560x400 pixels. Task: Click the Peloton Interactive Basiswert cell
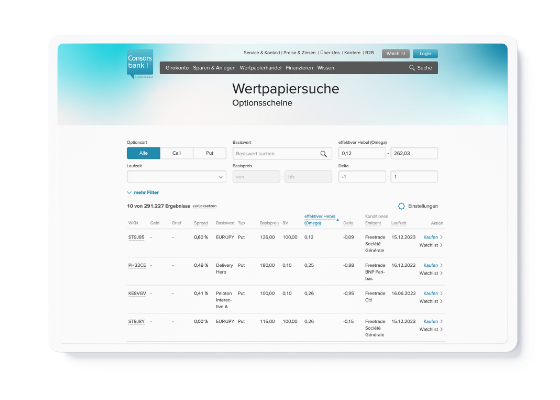pos(224,300)
